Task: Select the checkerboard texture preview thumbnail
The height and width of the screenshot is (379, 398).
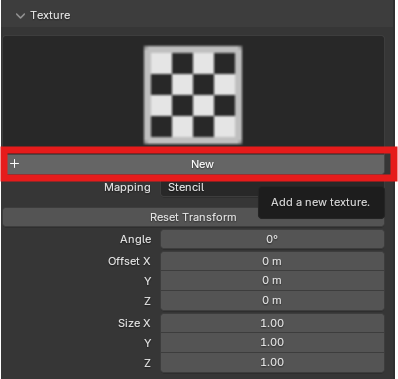Action: tap(193, 95)
